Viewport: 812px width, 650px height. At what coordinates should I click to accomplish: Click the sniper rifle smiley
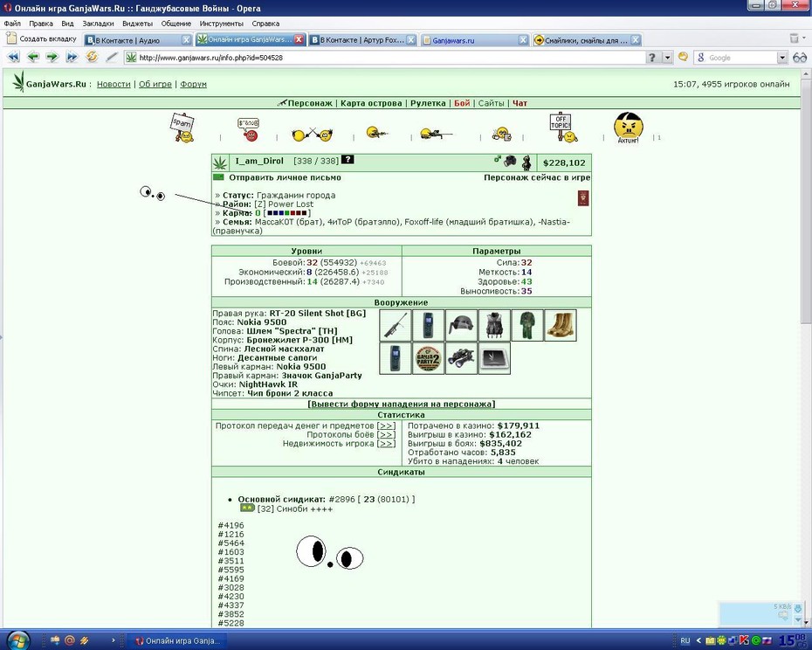[x=436, y=134]
